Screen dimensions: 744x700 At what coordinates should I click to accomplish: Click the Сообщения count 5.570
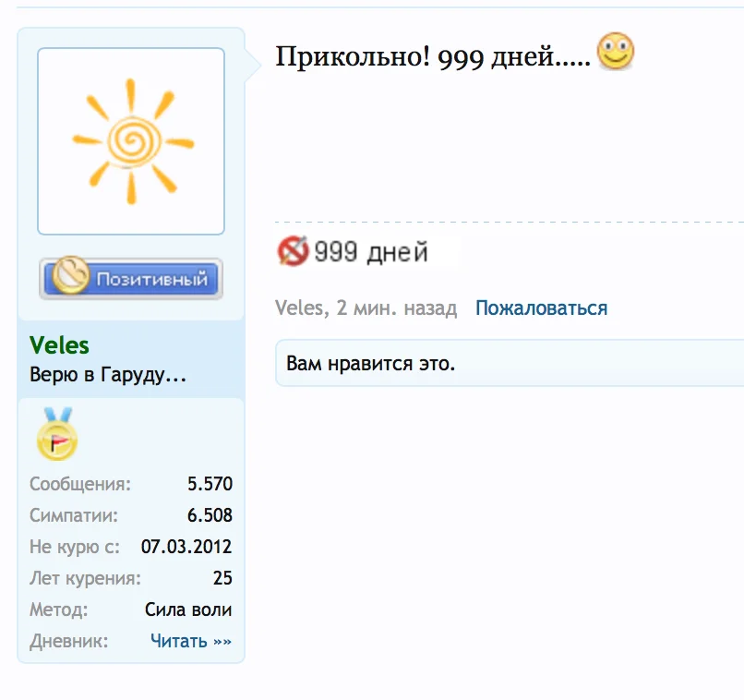coord(210,484)
